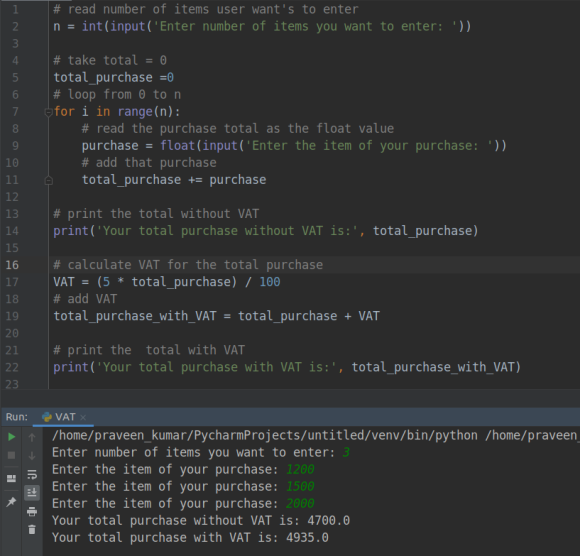580x556 pixels.
Task: Collapse the for loop at line 7
Action: [48, 112]
